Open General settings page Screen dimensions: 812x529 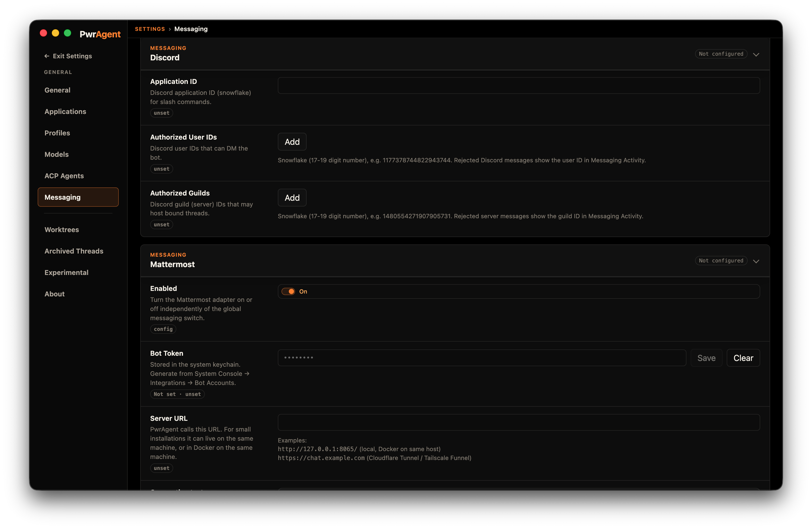[x=78, y=90]
